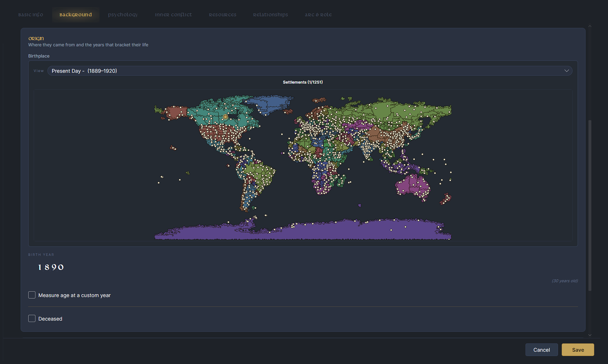Image resolution: width=608 pixels, height=364 pixels.
Task: Click the (30 years old) age note
Action: click(565, 281)
